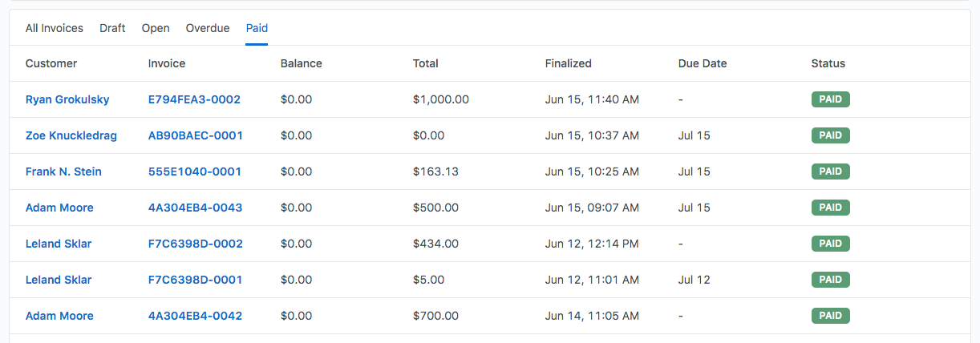Viewport: 980px width, 343px height.
Task: Click the Due Date column header
Action: pyautogui.click(x=703, y=63)
